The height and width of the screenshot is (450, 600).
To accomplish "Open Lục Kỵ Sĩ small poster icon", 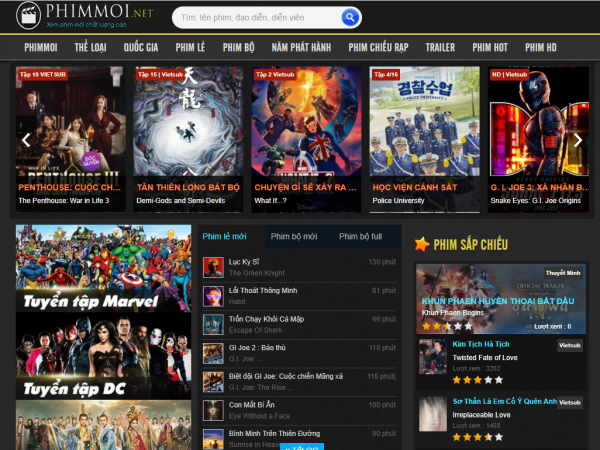I will [212, 267].
